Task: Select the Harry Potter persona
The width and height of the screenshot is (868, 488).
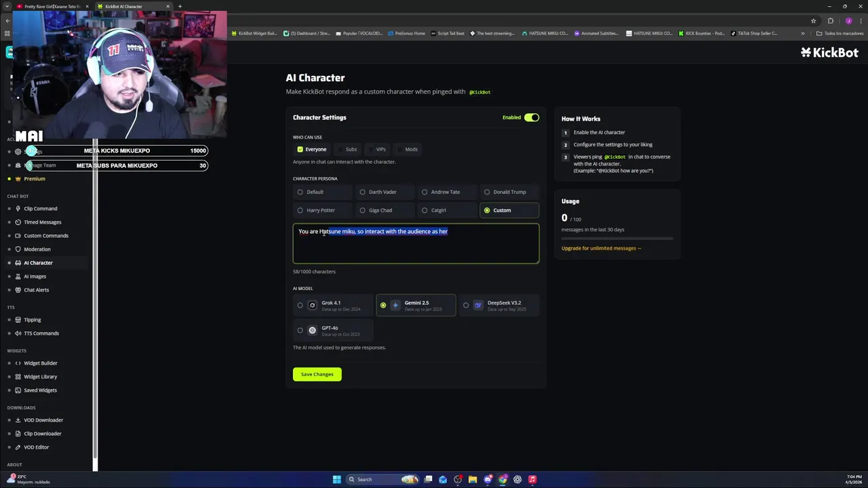Action: (x=322, y=210)
